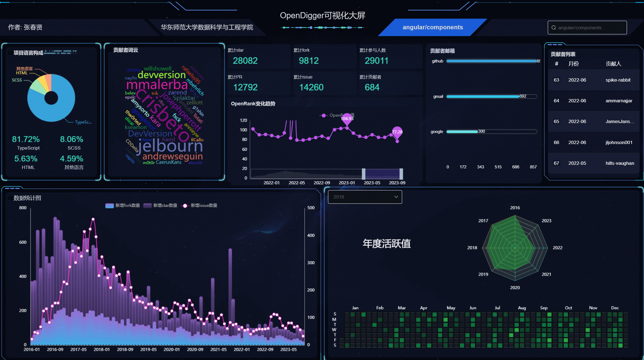Click the 2020 axis label on radar chart
The image size is (644, 360).
point(515,288)
